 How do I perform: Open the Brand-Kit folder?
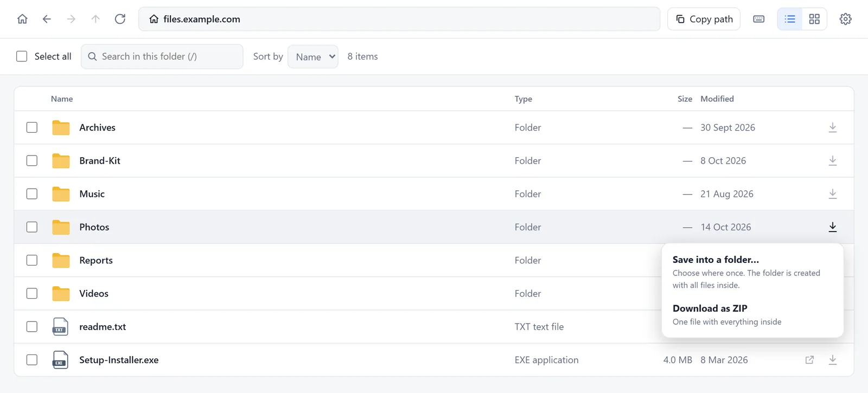click(100, 160)
